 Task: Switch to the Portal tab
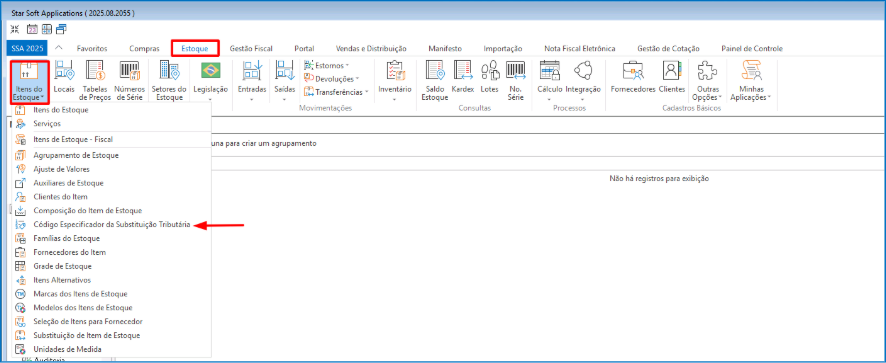point(304,49)
